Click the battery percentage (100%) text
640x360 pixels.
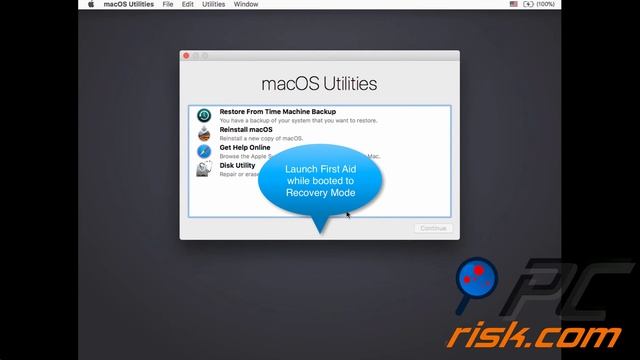click(x=545, y=4)
